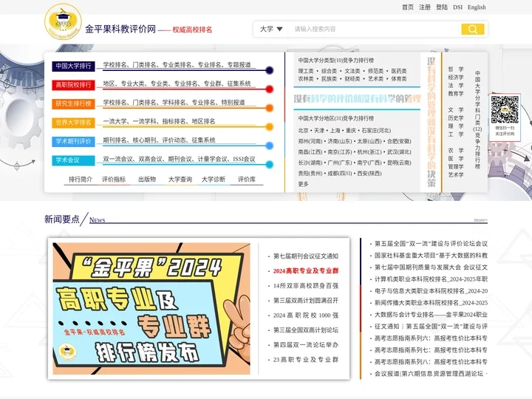Image resolution: width=532 pixels, height=399 pixels.
Task: Open 高考志愿指南系列七 article
Action: (431, 349)
